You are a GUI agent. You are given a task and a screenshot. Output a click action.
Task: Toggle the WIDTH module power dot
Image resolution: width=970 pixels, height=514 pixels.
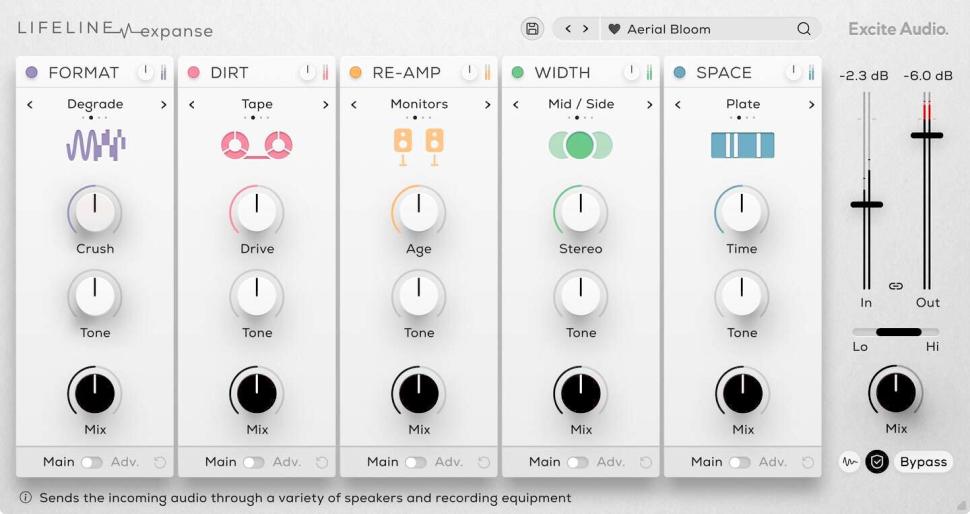[x=518, y=72]
